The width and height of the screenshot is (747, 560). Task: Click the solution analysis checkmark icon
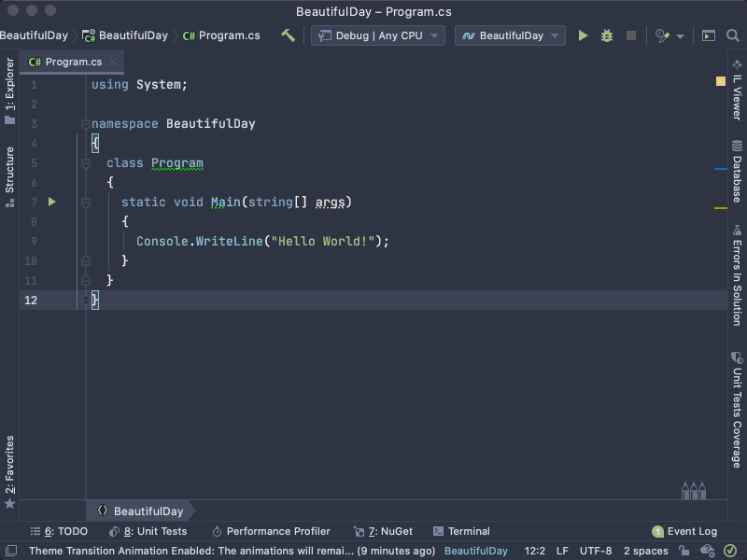pos(730,551)
